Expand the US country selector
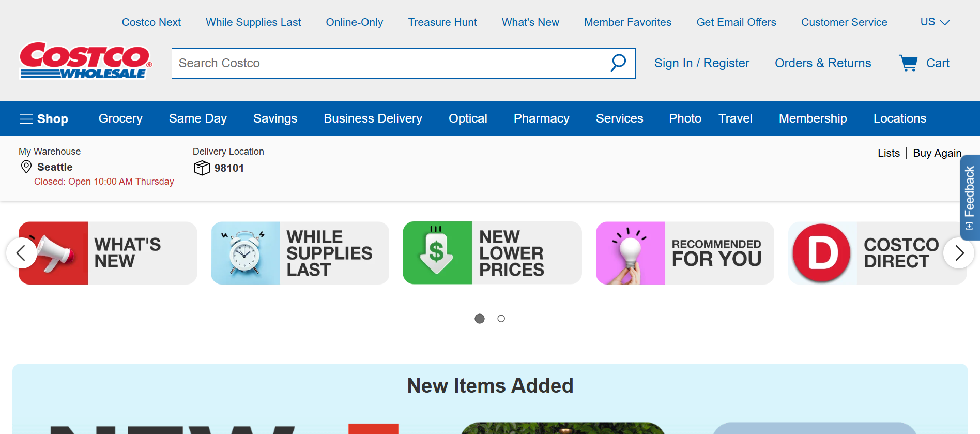This screenshot has height=434, width=980. pyautogui.click(x=935, y=22)
